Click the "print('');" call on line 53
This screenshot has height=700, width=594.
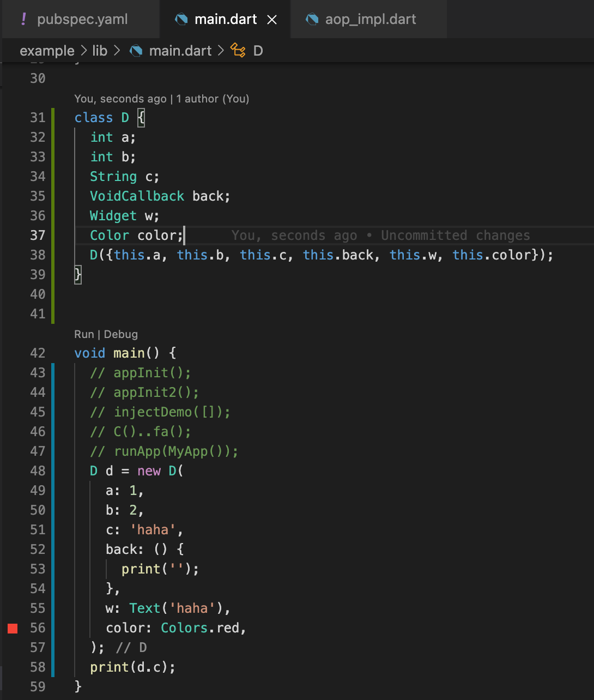[x=160, y=569]
